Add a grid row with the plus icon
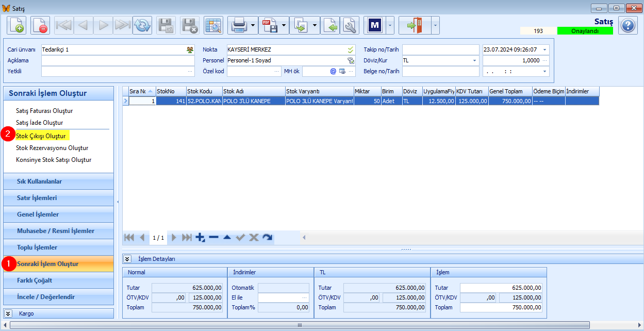This screenshot has height=331, width=644. coord(201,238)
